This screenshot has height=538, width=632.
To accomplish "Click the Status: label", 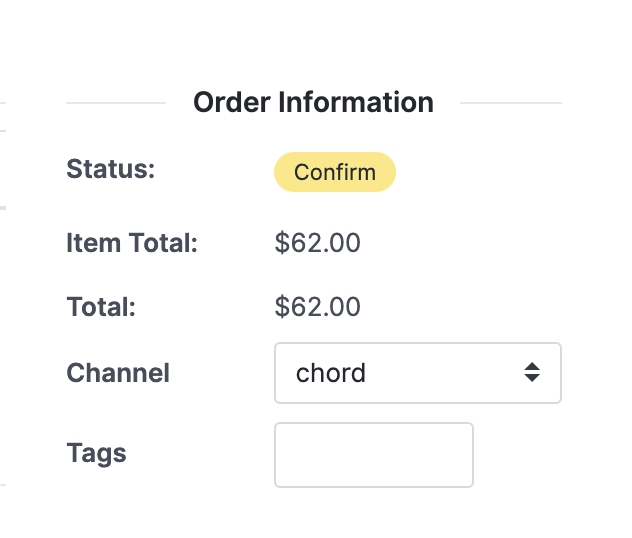I will click(111, 169).
